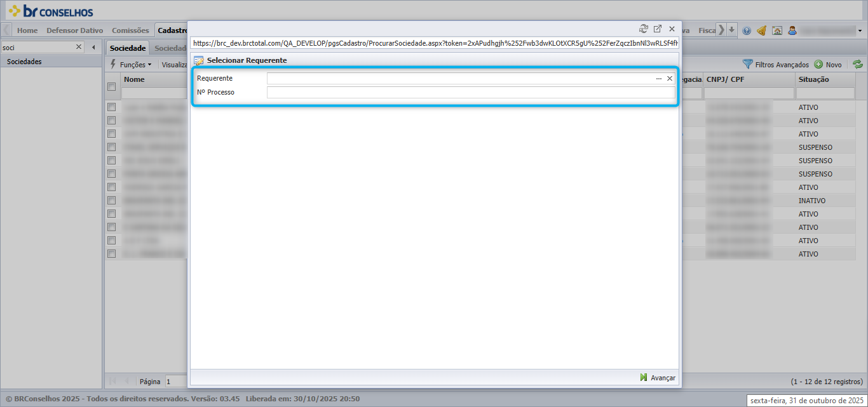This screenshot has width=868, height=407.
Task: Check the INATIVO row checkbox
Action: [111, 201]
